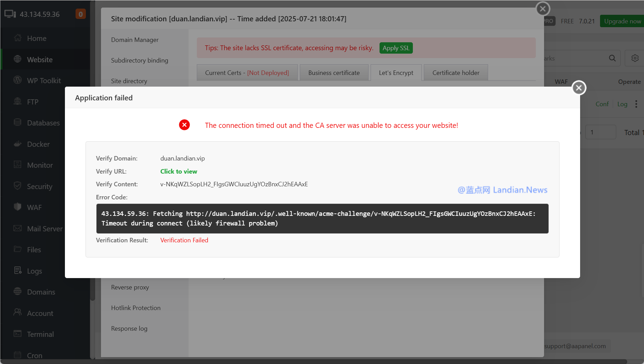Click the search magnifier icon
The image size is (644, 364).
pos(612,58)
